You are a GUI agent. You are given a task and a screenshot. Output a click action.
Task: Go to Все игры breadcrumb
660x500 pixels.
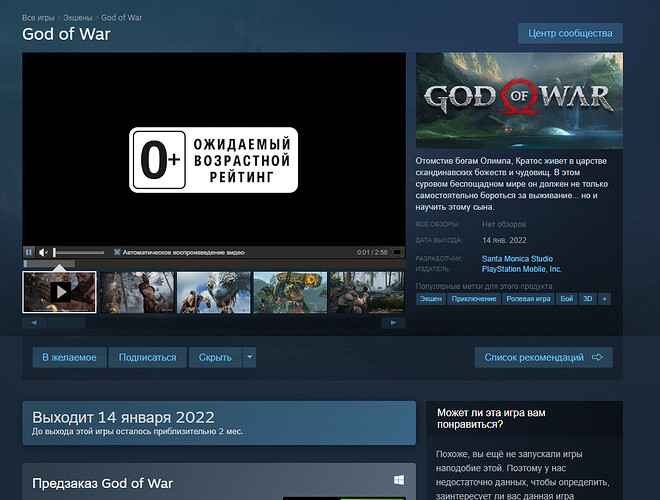[x=39, y=18]
